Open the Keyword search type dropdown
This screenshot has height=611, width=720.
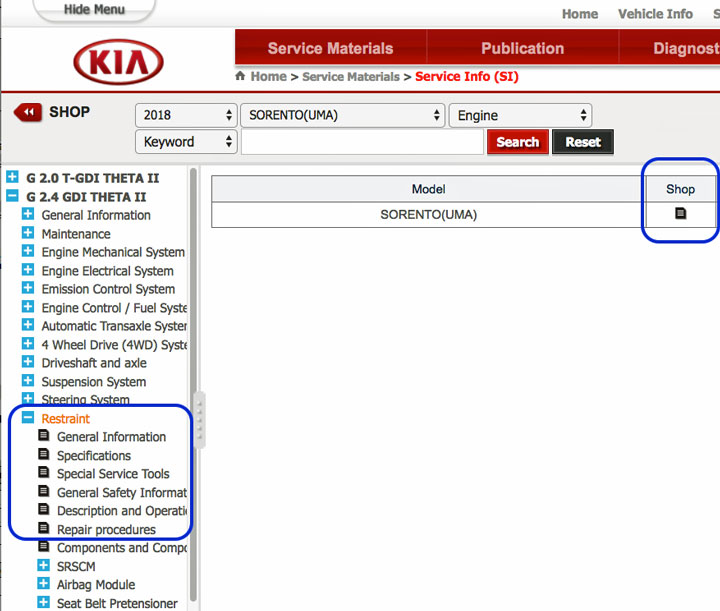(186, 142)
